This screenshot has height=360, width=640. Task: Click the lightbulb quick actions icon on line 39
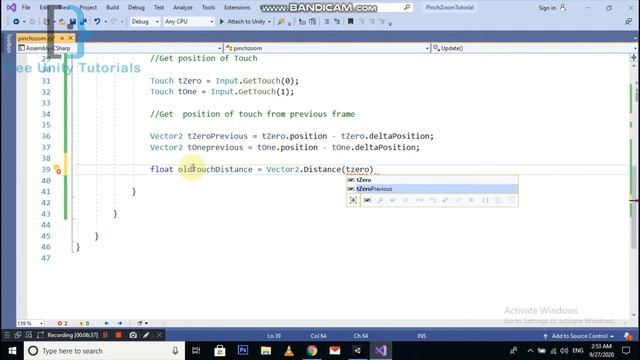[57, 169]
